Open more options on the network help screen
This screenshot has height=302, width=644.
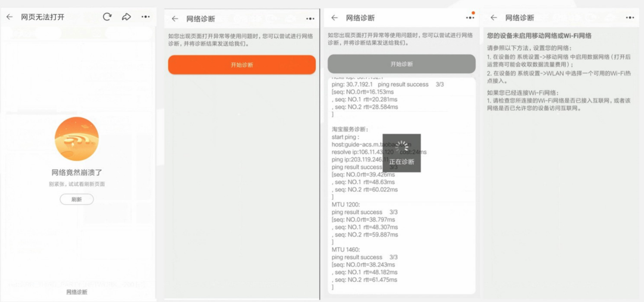pyautogui.click(x=630, y=18)
